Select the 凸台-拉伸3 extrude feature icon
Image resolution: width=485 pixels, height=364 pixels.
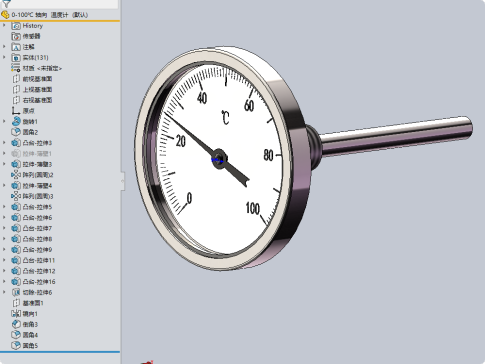(16, 143)
